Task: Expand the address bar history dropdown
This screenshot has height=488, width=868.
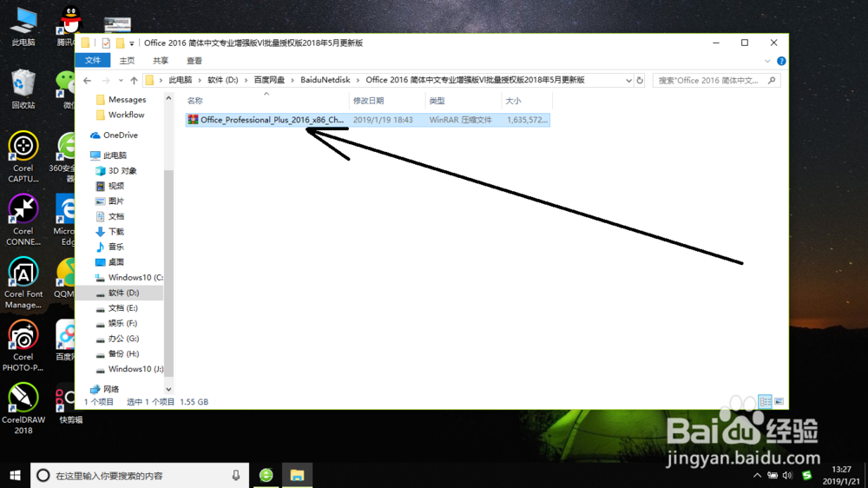Action: tap(628, 80)
